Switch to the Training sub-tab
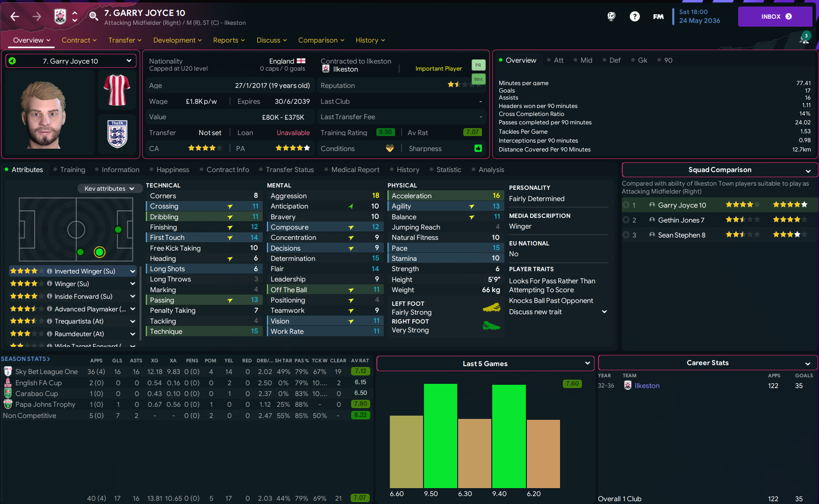This screenshot has height=504, width=819. tap(69, 170)
